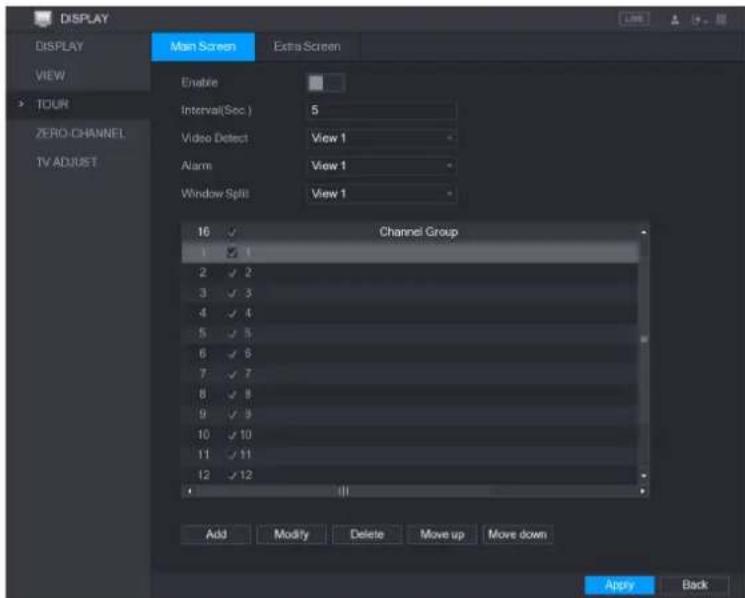Click the Move up button
745x598 pixels.
(x=442, y=534)
